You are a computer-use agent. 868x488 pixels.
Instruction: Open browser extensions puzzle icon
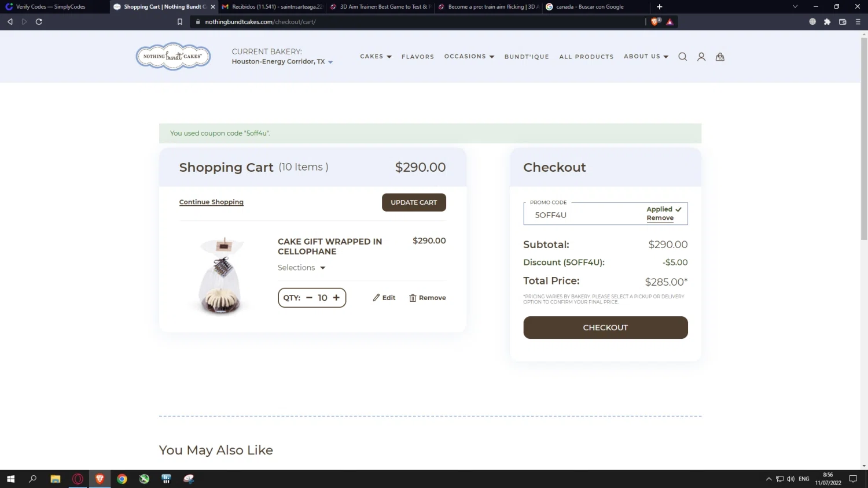click(827, 21)
